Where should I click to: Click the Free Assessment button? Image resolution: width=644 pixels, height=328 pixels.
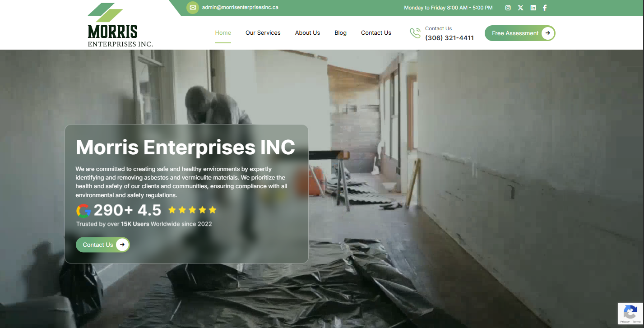tap(520, 33)
